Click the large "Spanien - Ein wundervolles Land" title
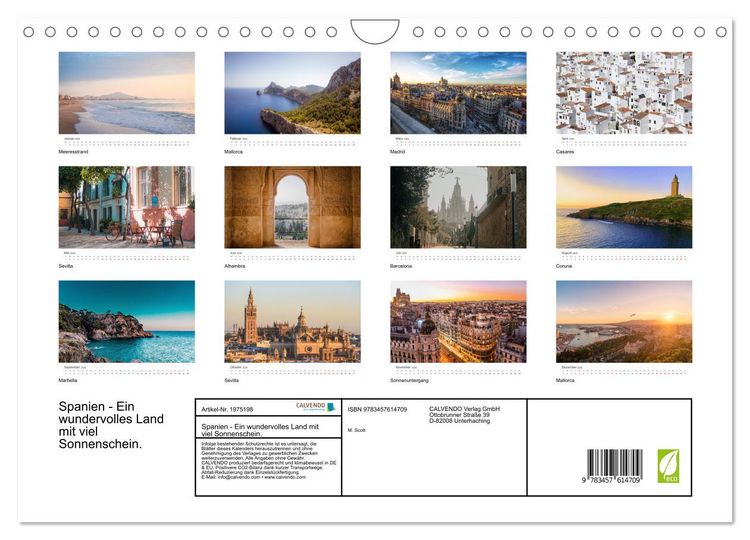 click(x=111, y=425)
